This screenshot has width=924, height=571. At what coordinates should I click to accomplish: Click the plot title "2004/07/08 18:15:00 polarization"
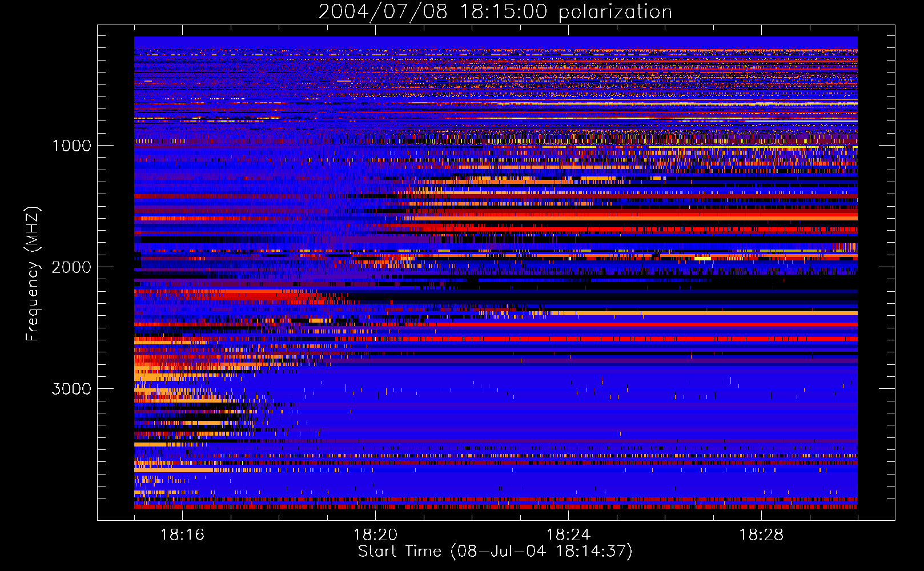coord(495,12)
